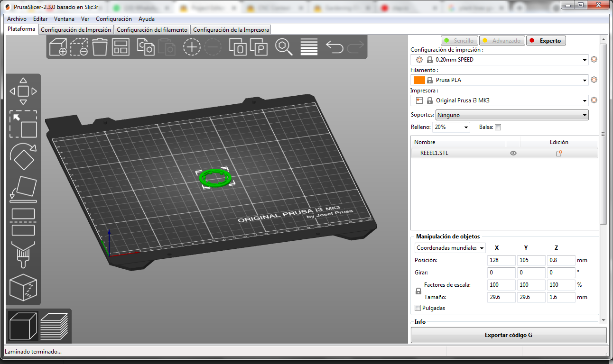Open the Soportes Ninguno dropdown
The width and height of the screenshot is (613, 364).
click(x=512, y=115)
